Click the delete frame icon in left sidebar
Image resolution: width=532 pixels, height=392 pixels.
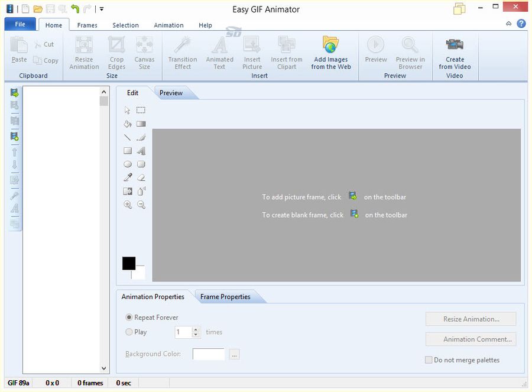click(x=15, y=105)
